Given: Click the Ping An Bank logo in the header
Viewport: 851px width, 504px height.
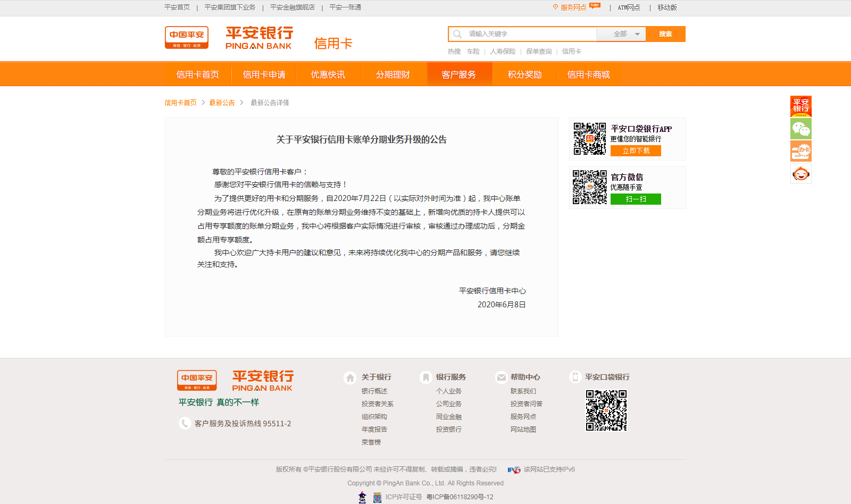Looking at the screenshot, I should [260, 38].
